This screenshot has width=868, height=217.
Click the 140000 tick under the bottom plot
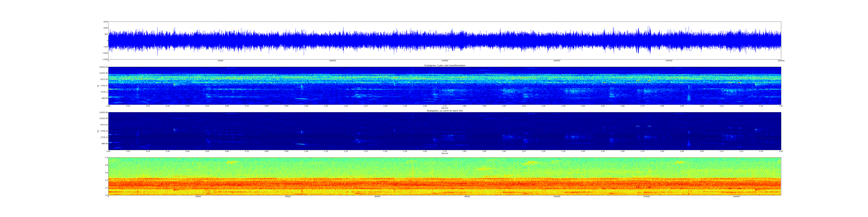tap(736, 196)
